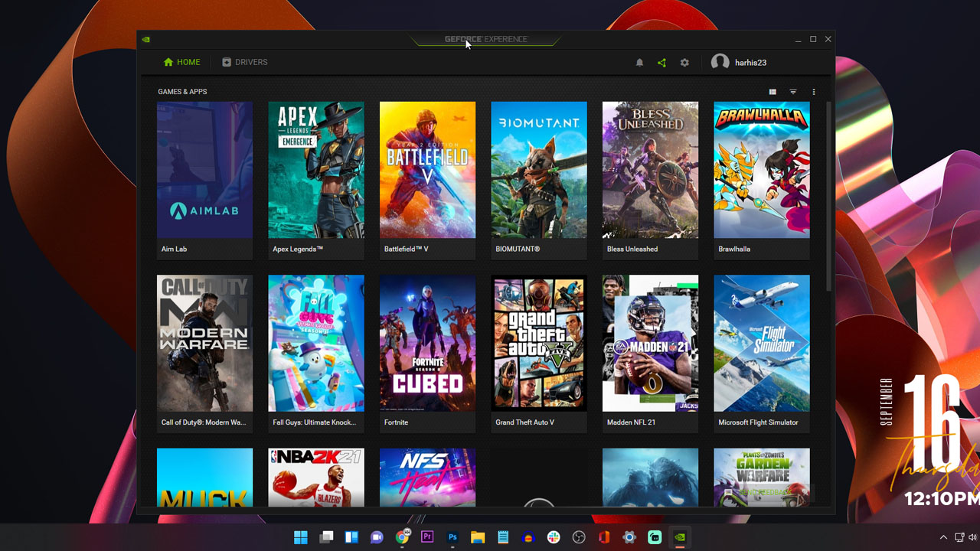This screenshot has width=980, height=551.
Task: Open the Fortnite Cubed cover art
Action: point(427,344)
